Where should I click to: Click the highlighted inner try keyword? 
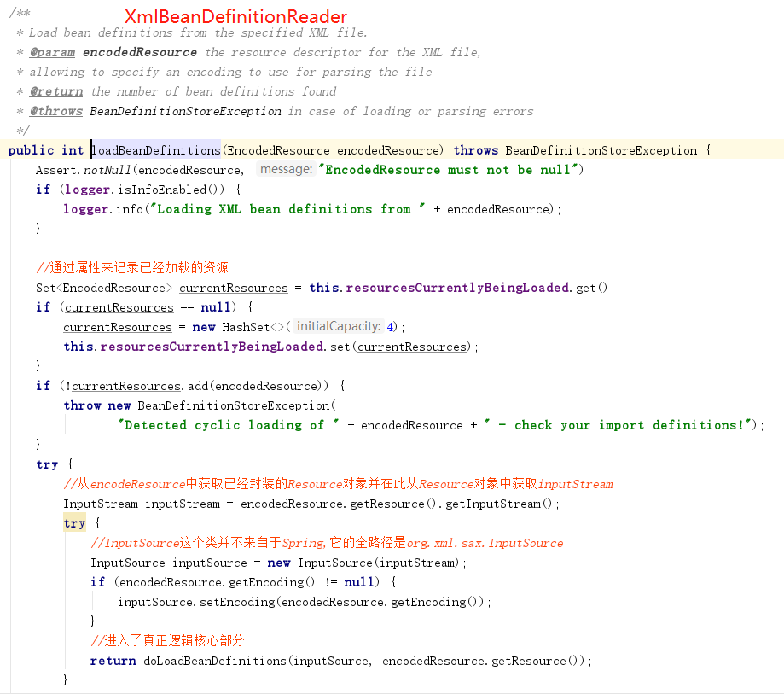click(74, 523)
